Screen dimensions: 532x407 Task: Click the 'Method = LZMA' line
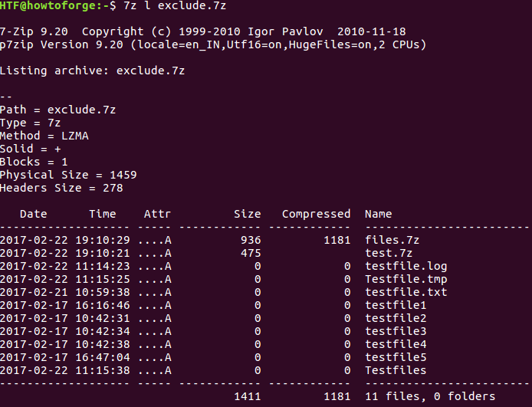(x=44, y=136)
